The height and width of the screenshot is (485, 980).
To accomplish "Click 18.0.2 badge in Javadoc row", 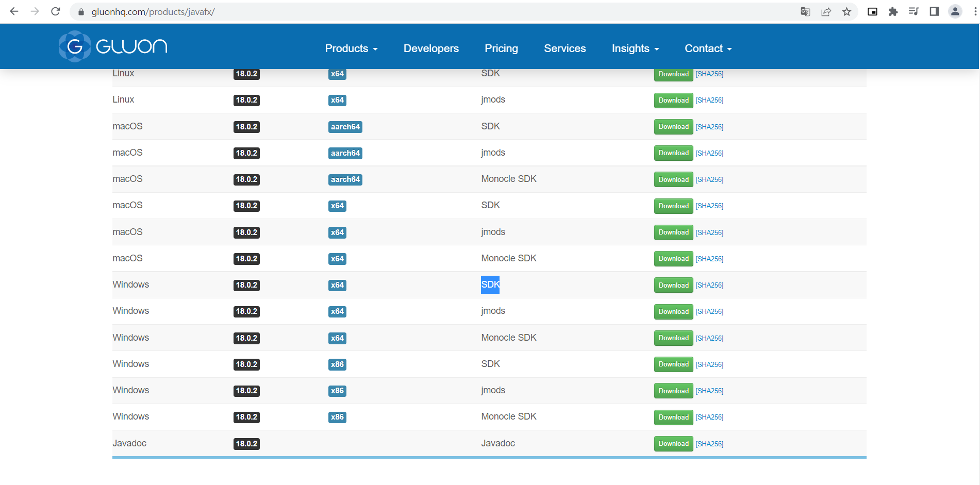I will click(246, 444).
